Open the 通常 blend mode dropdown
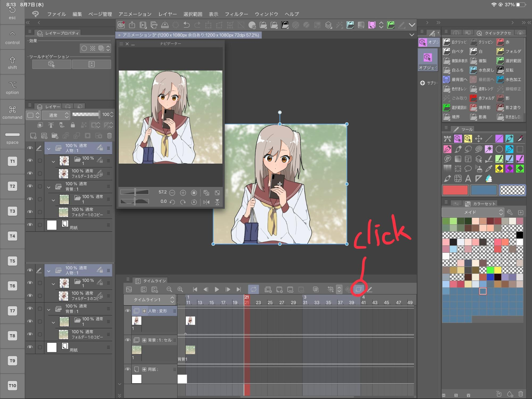This screenshot has height=399, width=532. [x=56, y=115]
